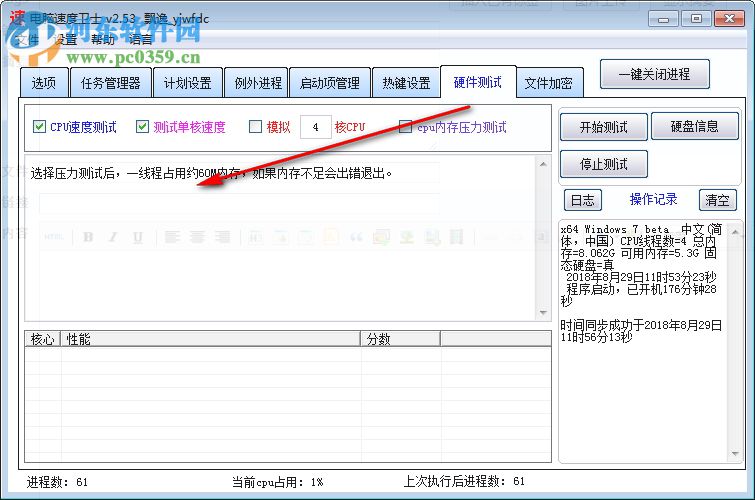Click the 开始测试 button
Image resolution: width=755 pixels, height=500 pixels.
(603, 127)
